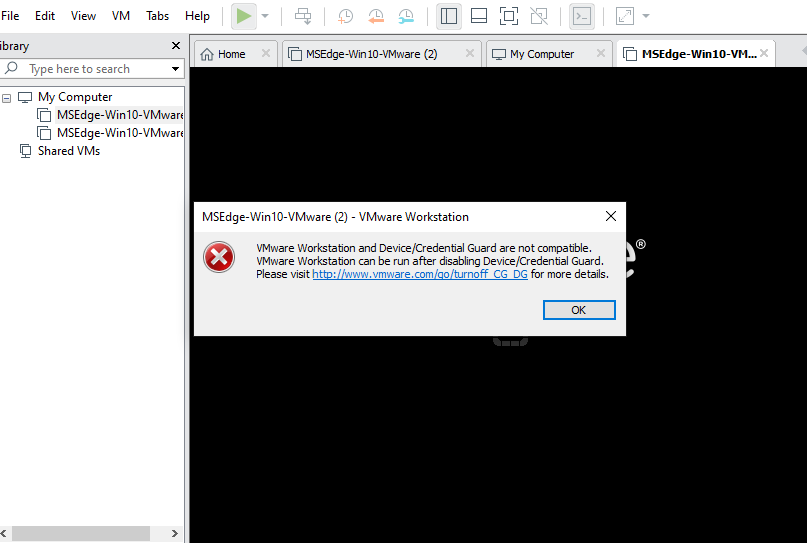
Task: Click Send Ctrl+Alt+Del toolbar icon
Action: pos(303,16)
